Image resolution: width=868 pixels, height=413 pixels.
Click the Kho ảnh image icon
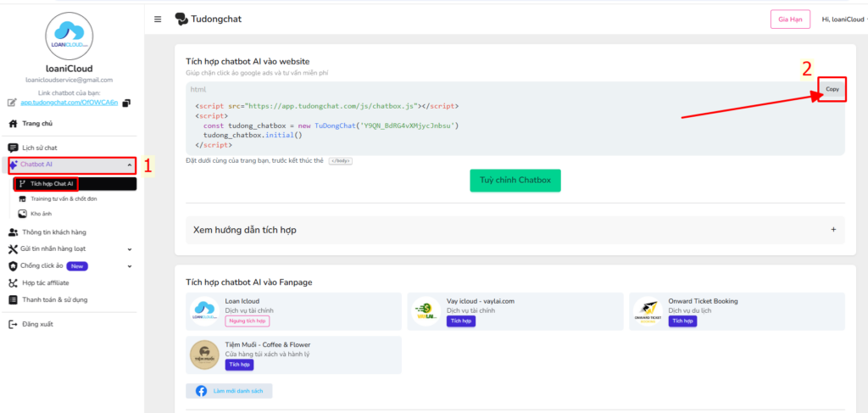click(x=22, y=214)
